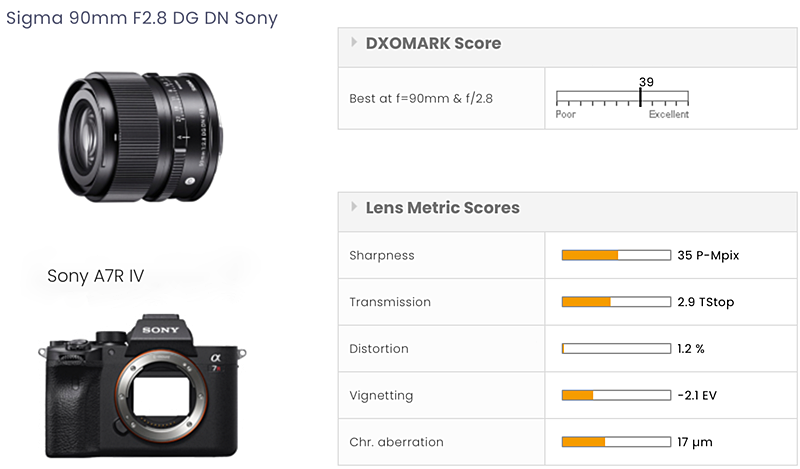The image size is (800, 469).
Task: Click the 'Best at f=90mm & f/2.8' text
Action: 421,98
